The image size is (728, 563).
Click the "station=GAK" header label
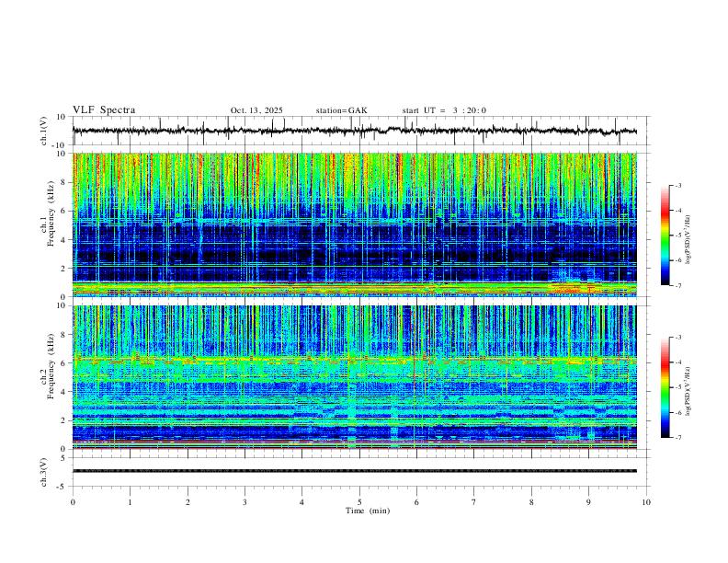click(341, 110)
